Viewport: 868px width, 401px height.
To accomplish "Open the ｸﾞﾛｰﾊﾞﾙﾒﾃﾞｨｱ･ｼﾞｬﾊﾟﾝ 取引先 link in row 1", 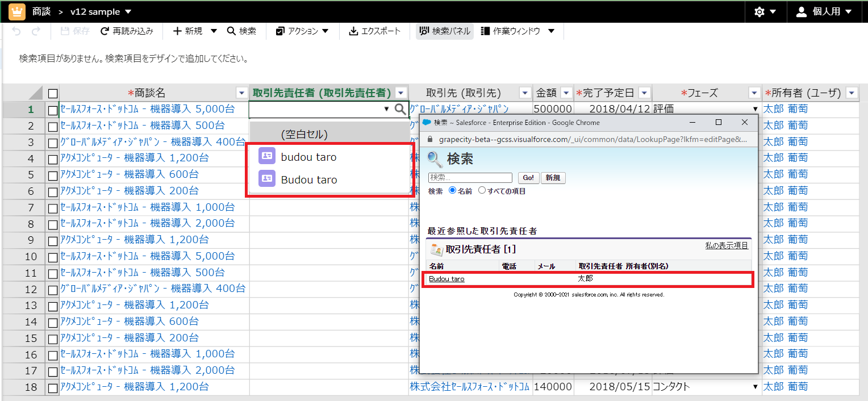I will click(459, 109).
